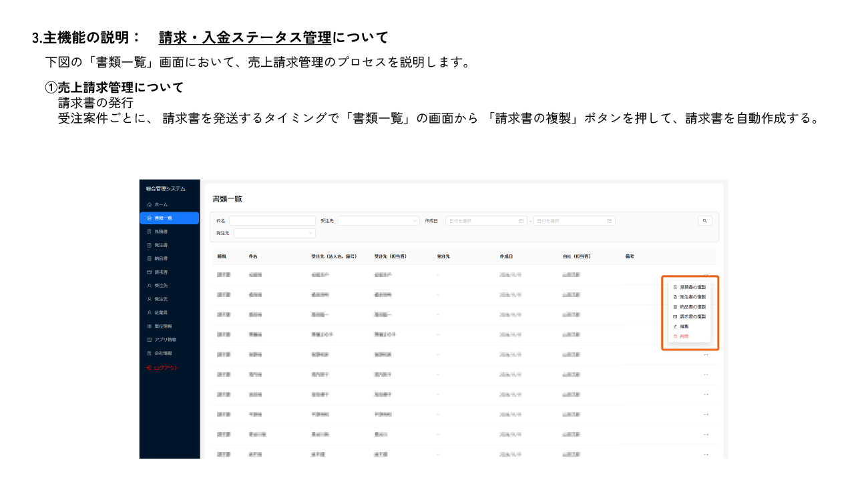
Task: Click the 件名 table column header
Action: pyautogui.click(x=253, y=256)
